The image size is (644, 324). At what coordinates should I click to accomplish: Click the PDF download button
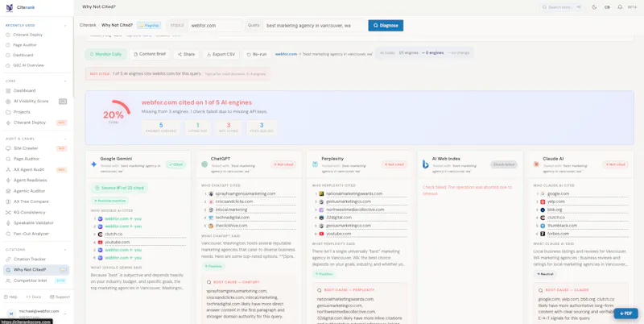626,314
